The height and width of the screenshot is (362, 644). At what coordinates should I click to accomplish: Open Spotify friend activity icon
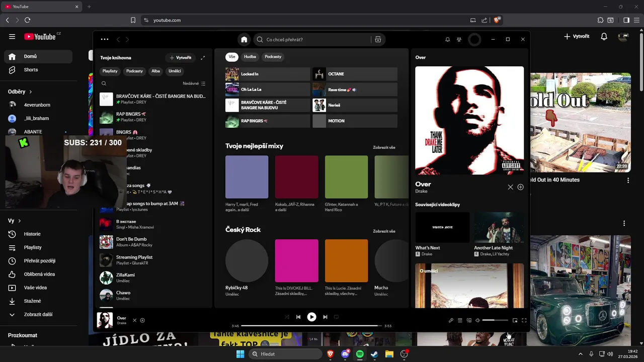click(x=459, y=39)
